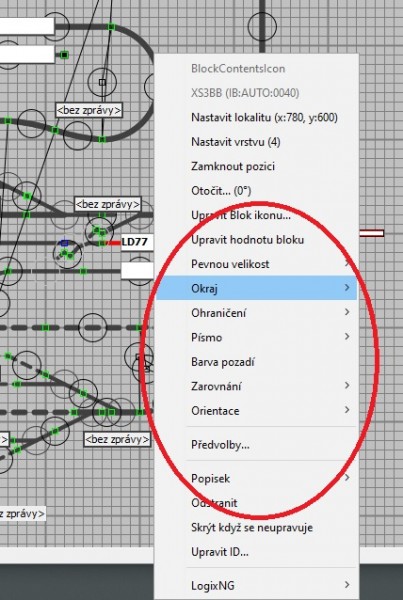Choose Barva pozadí background color entry
This screenshot has height=600, width=403.
256,362
